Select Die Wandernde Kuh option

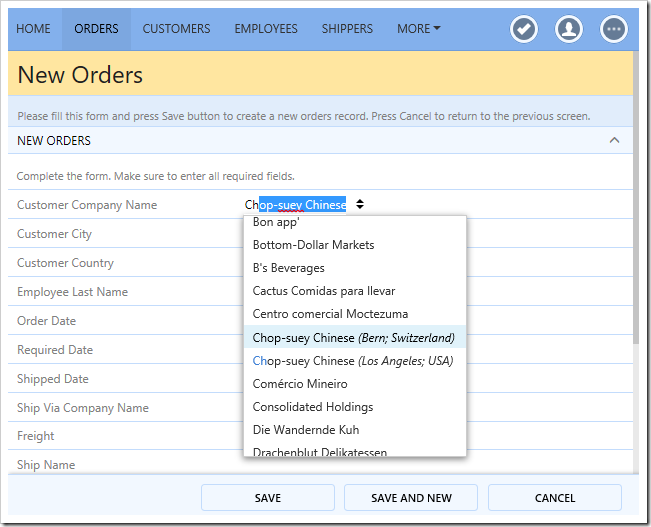[355, 429]
